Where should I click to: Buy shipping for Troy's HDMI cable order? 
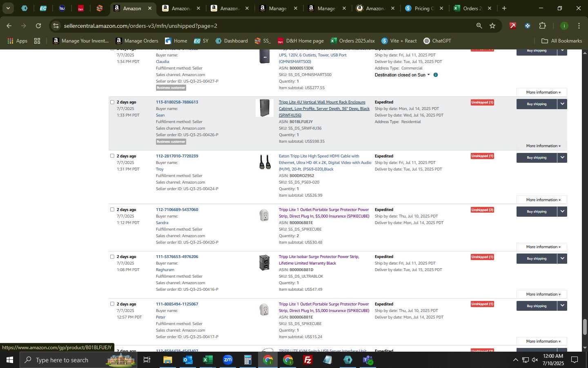point(537,157)
